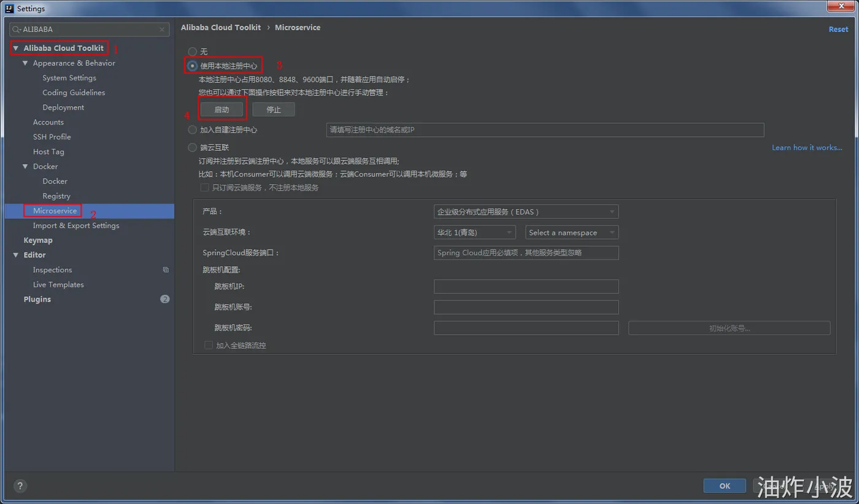Collapse the Editor section arrow
This screenshot has width=859, height=504.
click(x=15, y=255)
